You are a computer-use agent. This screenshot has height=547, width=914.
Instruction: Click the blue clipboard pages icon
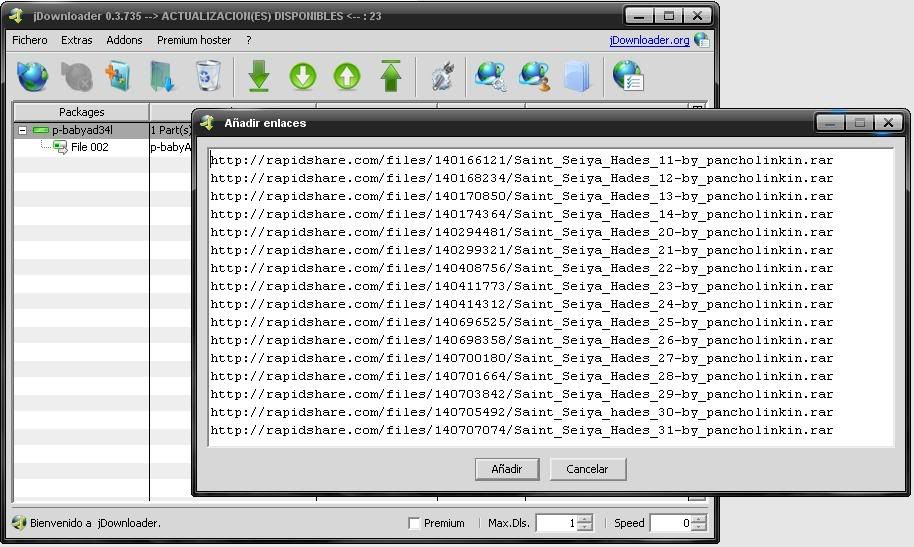pos(577,76)
